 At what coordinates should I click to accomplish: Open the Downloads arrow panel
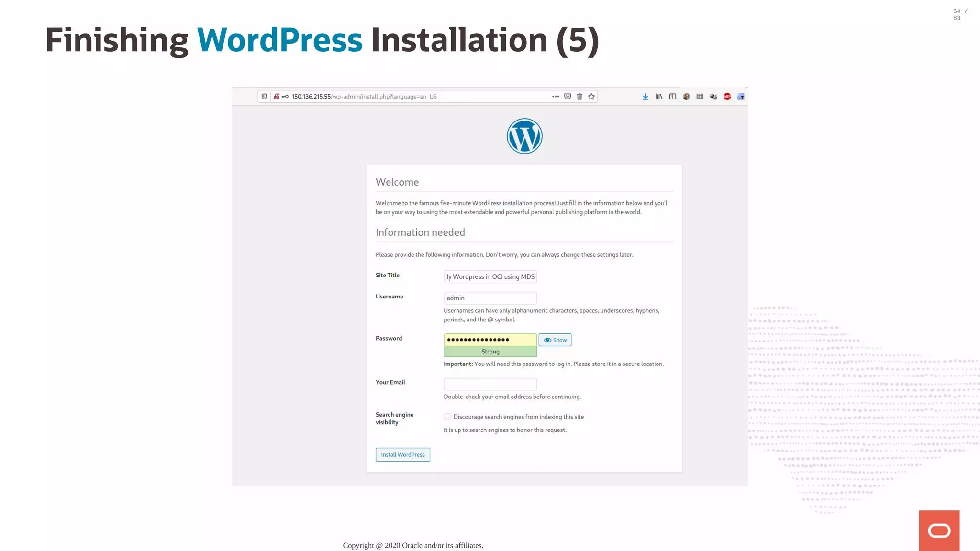click(x=646, y=97)
